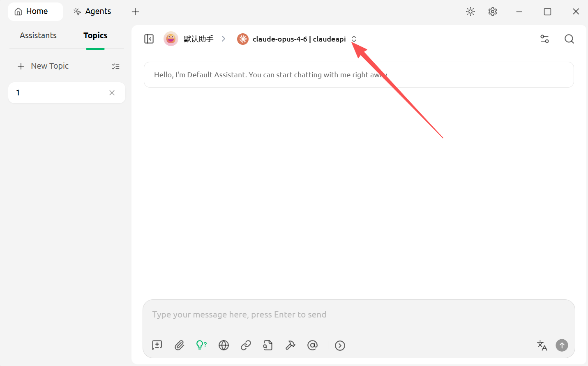The height and width of the screenshot is (366, 588).
Task: Click the New Topic button
Action: click(44, 66)
